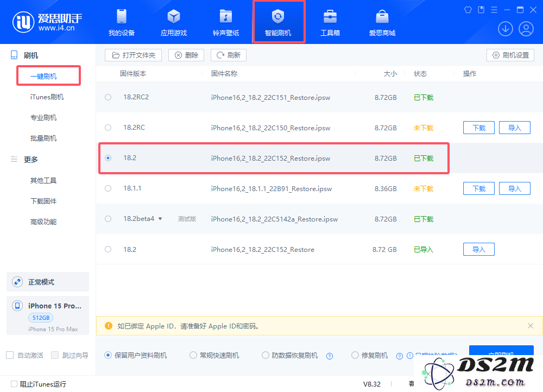The image size is (543, 392).
Task: Click the 刷新 refresh button
Action: click(229, 55)
